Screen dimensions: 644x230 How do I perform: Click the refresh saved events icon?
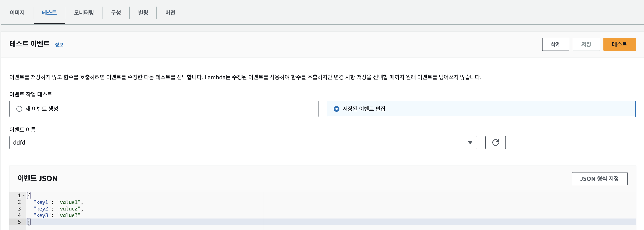pyautogui.click(x=495, y=143)
